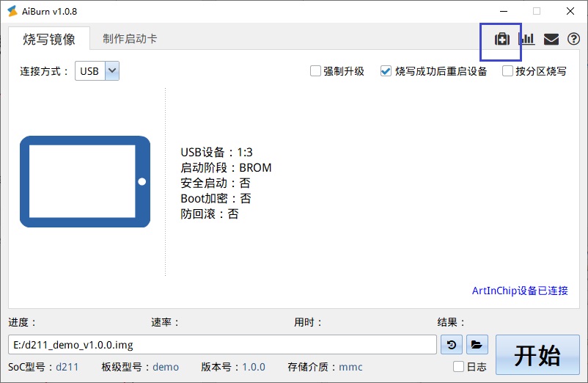Viewport: 588px width, 383px height.
Task: Click the envelope mail icon
Action: click(551, 40)
